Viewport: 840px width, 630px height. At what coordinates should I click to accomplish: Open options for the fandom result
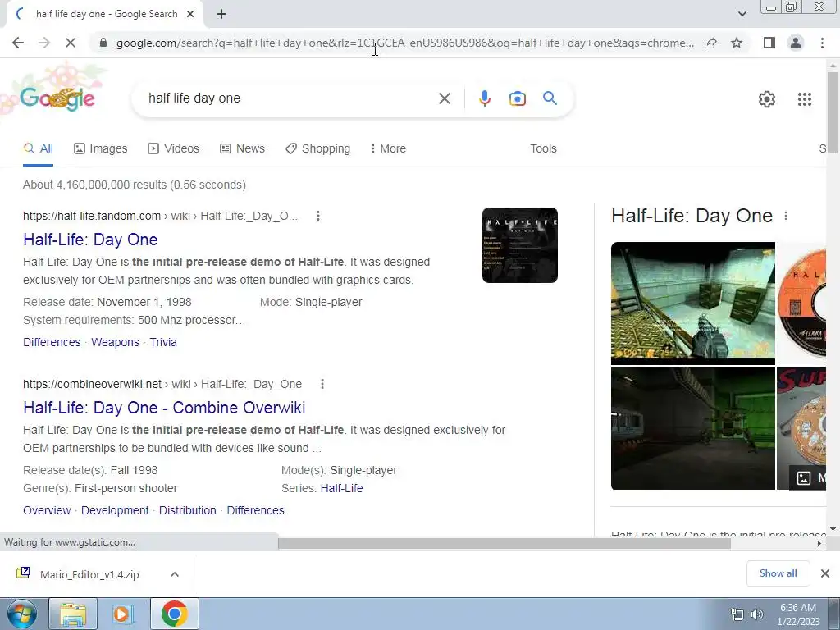pos(318,216)
